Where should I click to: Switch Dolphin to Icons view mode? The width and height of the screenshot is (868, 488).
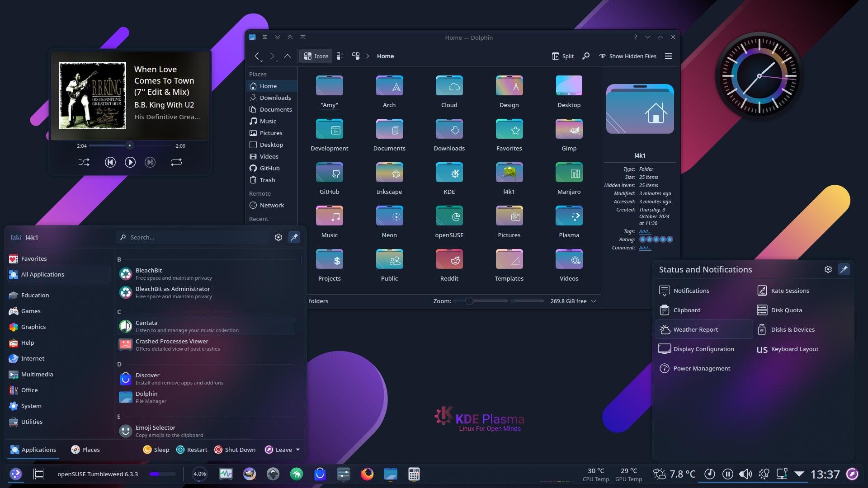point(316,56)
